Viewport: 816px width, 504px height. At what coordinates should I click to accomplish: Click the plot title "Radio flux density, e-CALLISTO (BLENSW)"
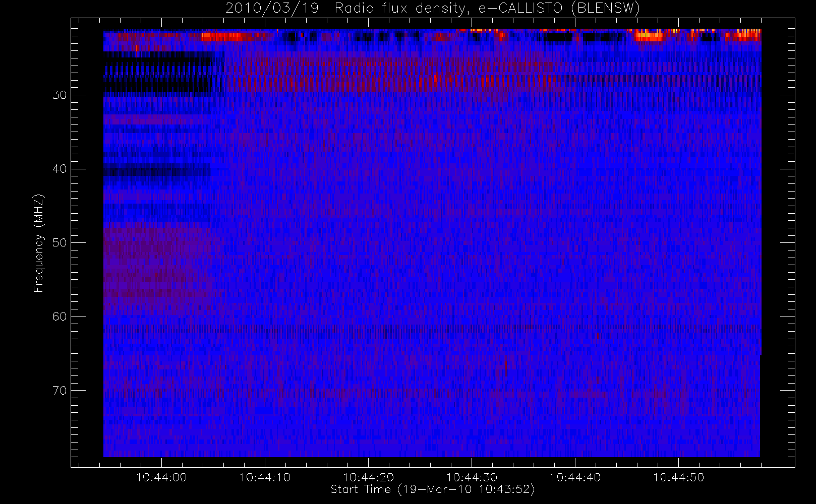487,9
